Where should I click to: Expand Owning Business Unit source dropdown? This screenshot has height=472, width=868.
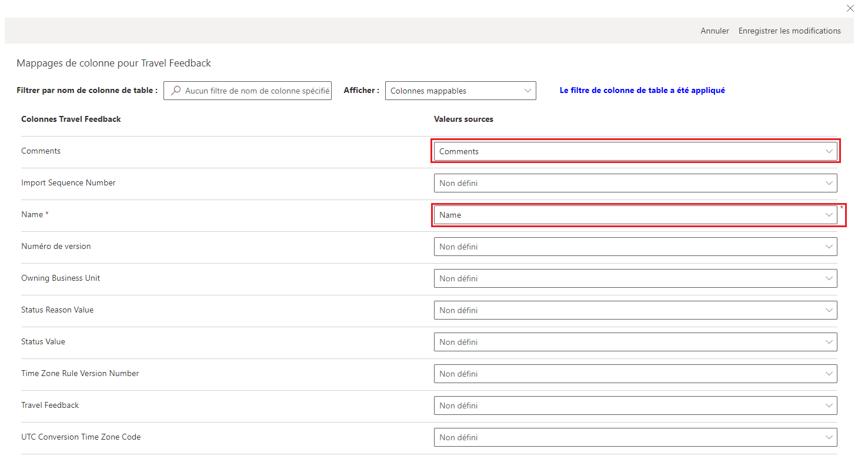point(635,278)
